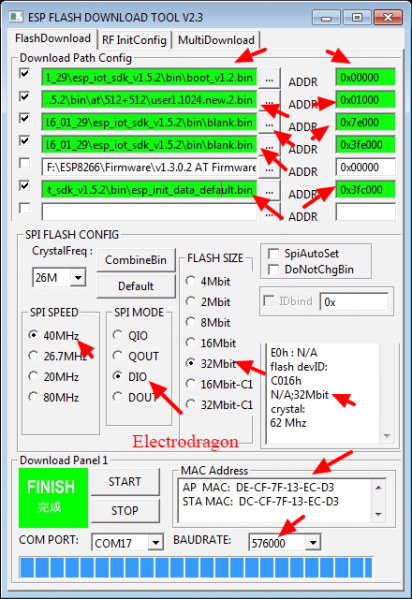The height and width of the screenshot is (599, 412).
Task: Enable the empty last file row checkbox
Action: click(24, 208)
